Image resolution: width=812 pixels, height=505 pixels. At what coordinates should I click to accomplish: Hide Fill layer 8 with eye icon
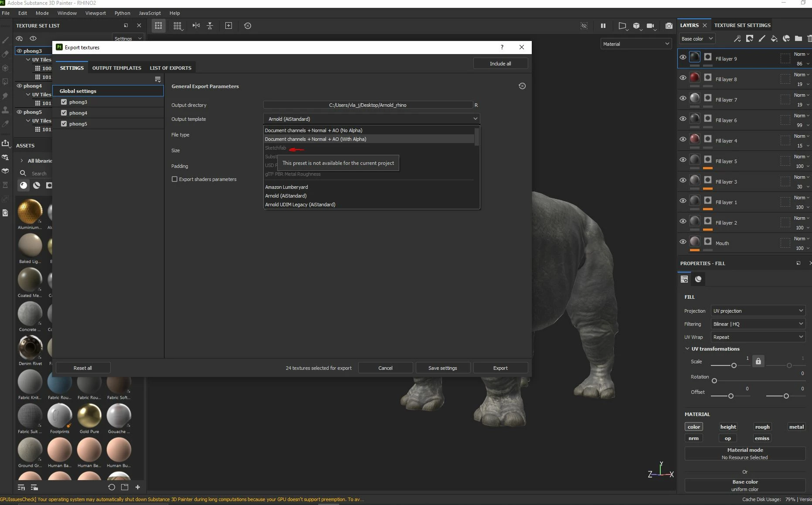[683, 78]
